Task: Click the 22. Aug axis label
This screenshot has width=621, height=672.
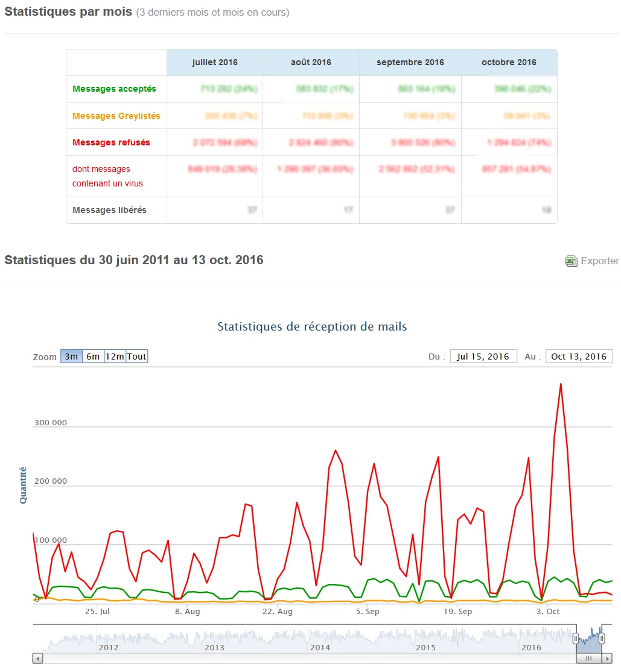Action: pos(278,612)
